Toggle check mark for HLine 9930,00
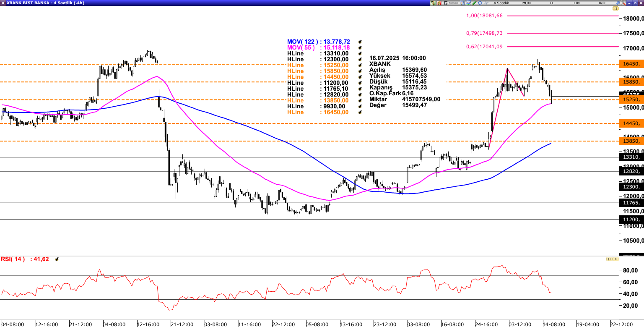Image resolution: width=644 pixels, height=327 pixels. coord(360,106)
